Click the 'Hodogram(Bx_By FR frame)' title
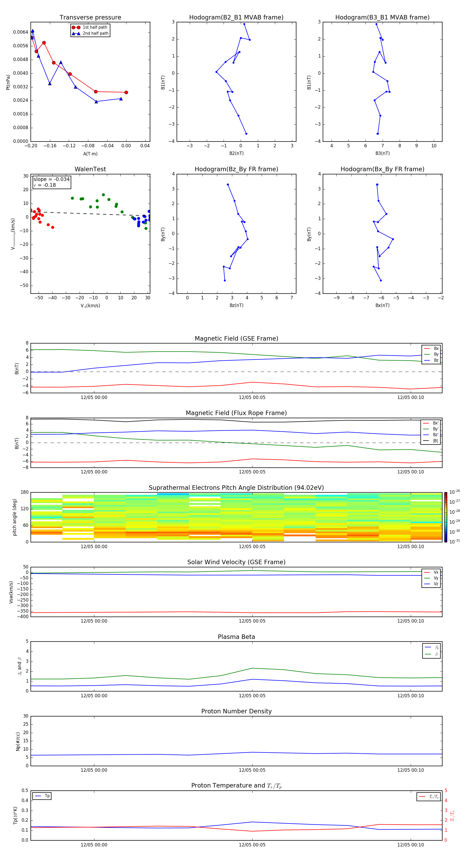The image size is (473, 868). (x=382, y=169)
